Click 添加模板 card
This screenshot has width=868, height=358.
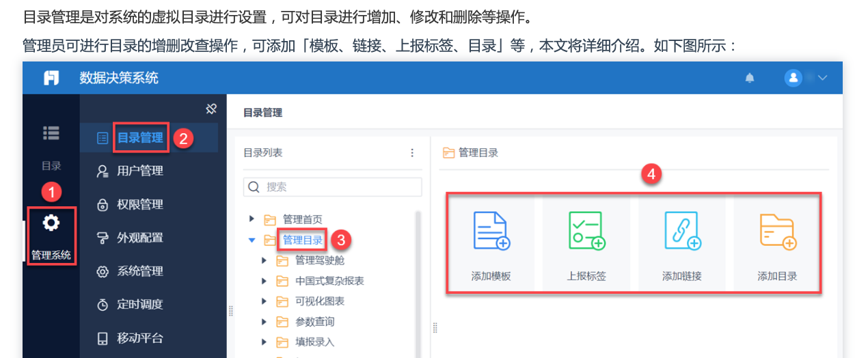tap(491, 244)
